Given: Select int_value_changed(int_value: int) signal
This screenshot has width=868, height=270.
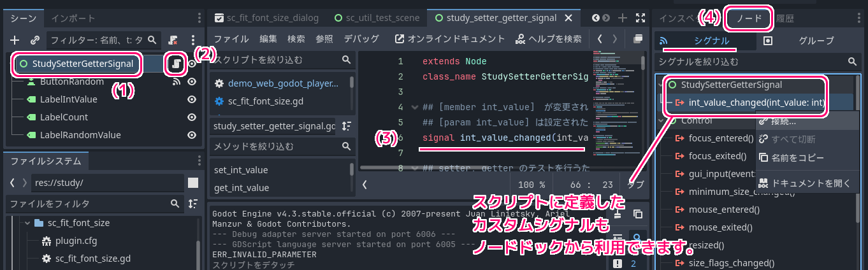Looking at the screenshot, I should [758, 103].
